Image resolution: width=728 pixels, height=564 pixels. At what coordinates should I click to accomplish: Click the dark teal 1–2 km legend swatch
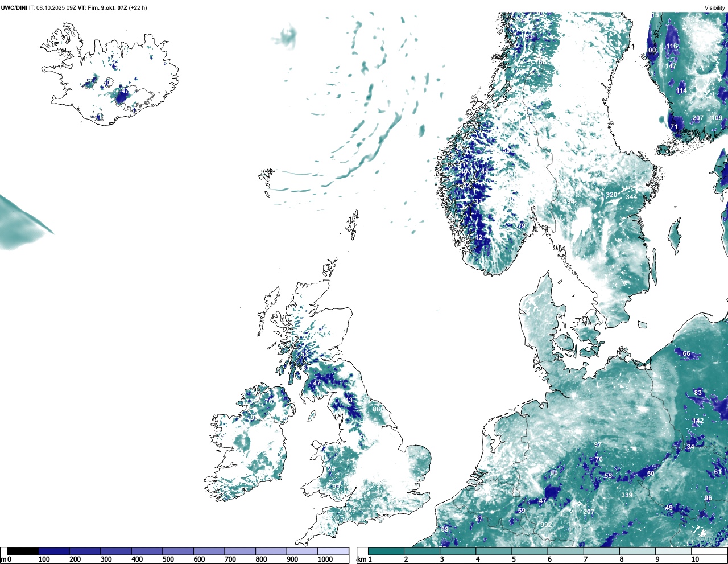[386, 551]
